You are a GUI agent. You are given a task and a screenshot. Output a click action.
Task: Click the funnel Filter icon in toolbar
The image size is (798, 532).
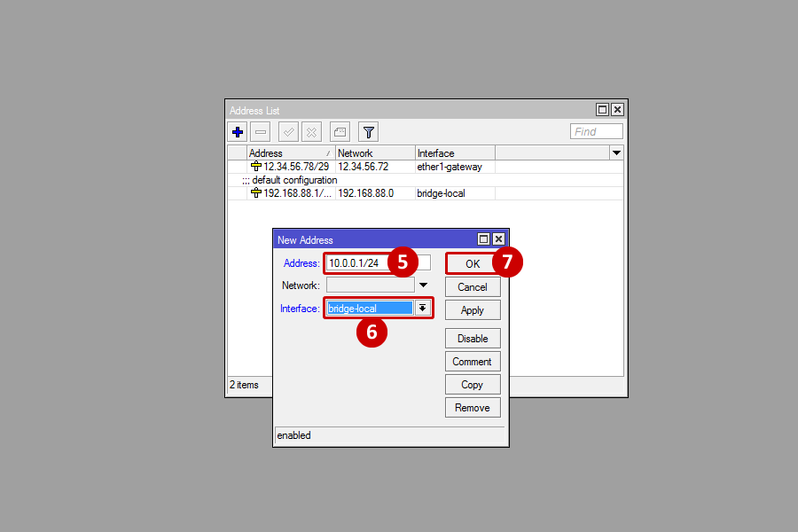369,132
